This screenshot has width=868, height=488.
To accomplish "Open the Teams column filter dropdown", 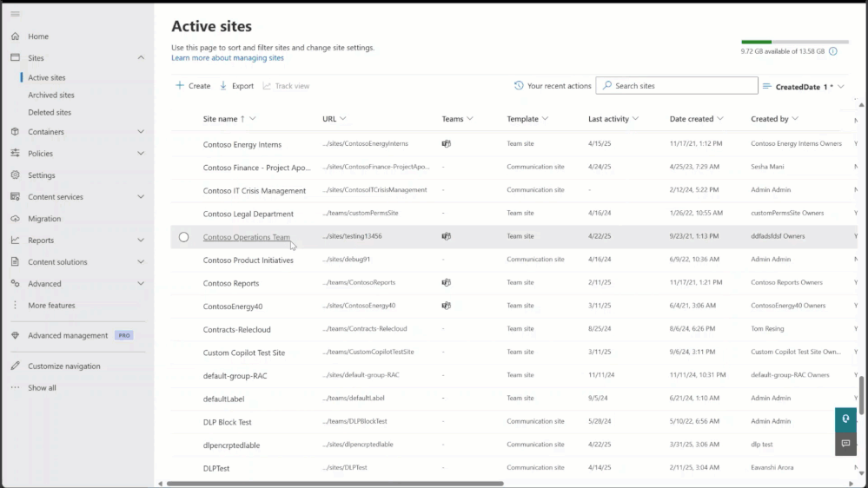I will click(470, 118).
